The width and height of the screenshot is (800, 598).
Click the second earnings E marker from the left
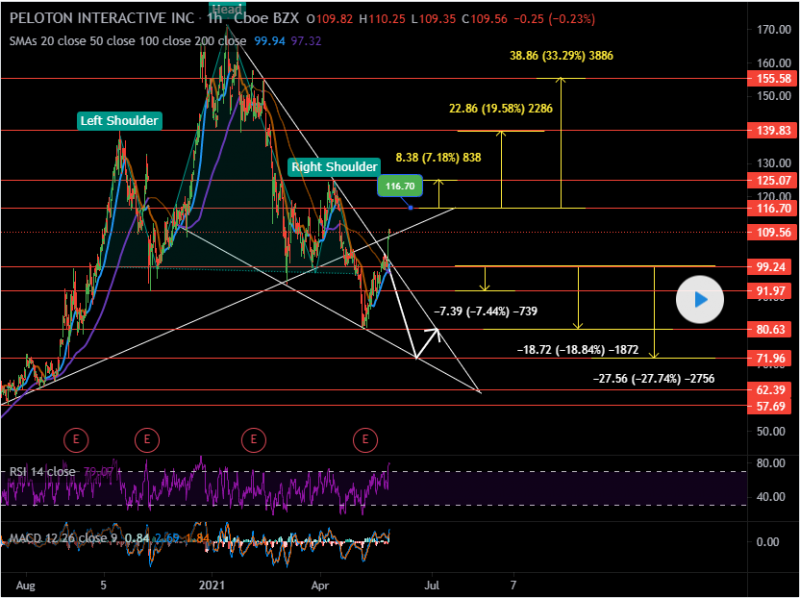tap(147, 439)
